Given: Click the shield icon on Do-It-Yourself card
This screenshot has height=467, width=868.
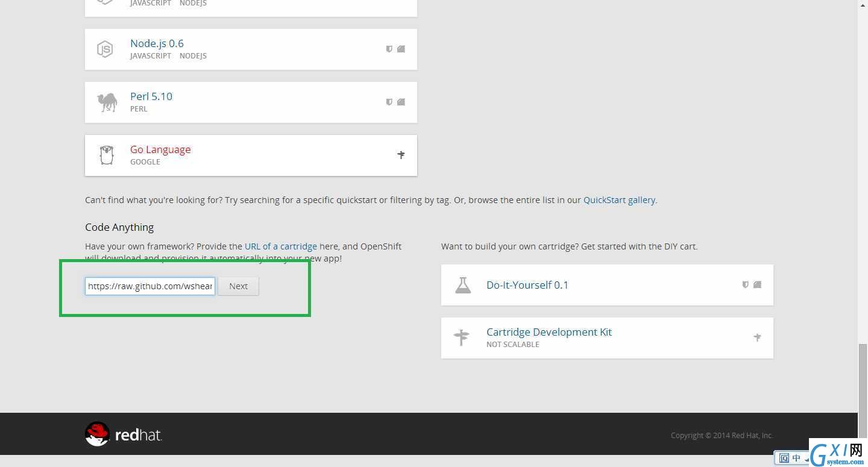Looking at the screenshot, I should pyautogui.click(x=746, y=284).
